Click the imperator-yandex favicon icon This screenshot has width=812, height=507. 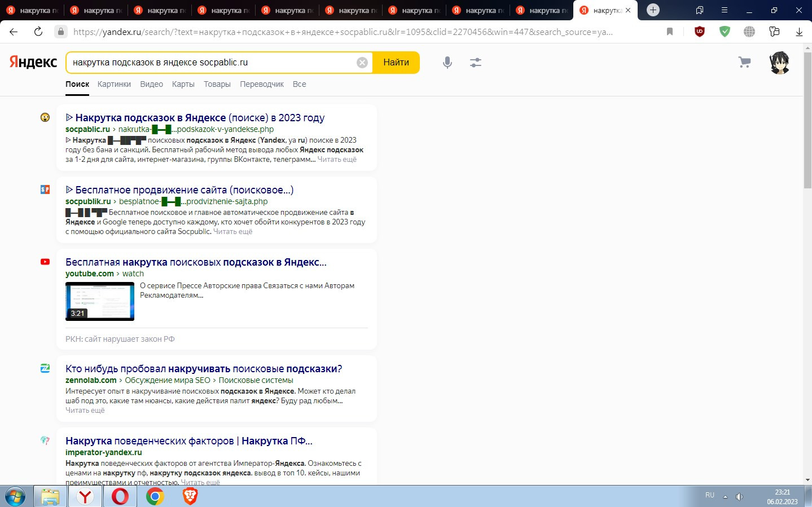click(45, 440)
